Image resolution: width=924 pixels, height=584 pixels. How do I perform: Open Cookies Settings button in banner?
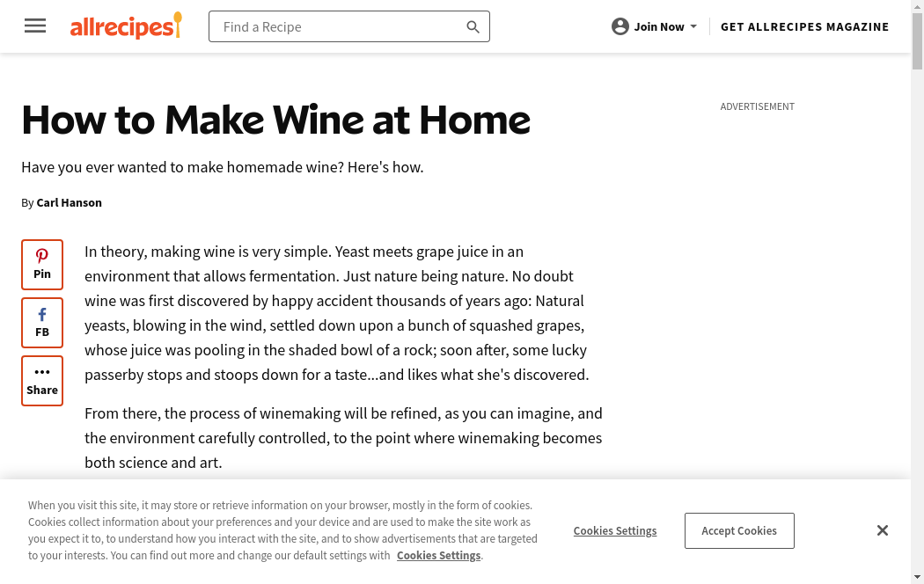click(615, 531)
